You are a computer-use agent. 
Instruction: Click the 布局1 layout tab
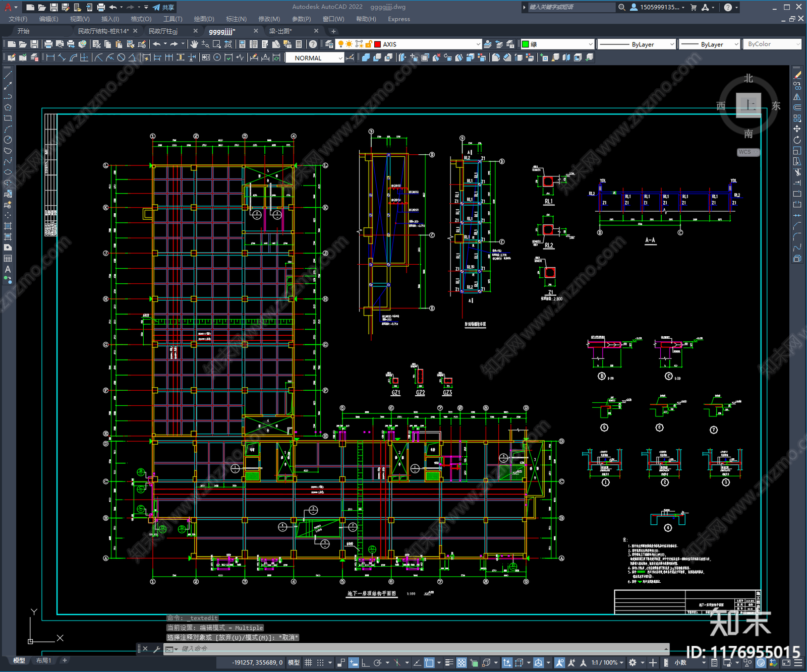pos(44,660)
